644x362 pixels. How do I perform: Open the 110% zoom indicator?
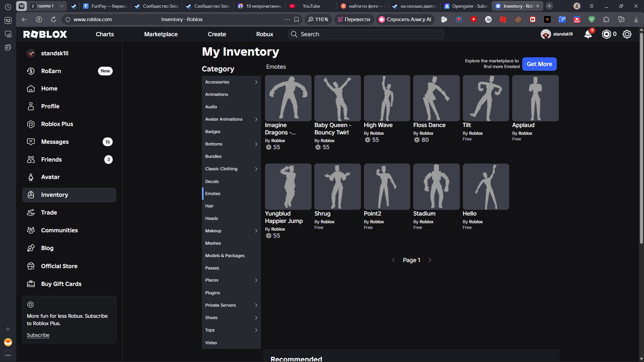pos(318,19)
